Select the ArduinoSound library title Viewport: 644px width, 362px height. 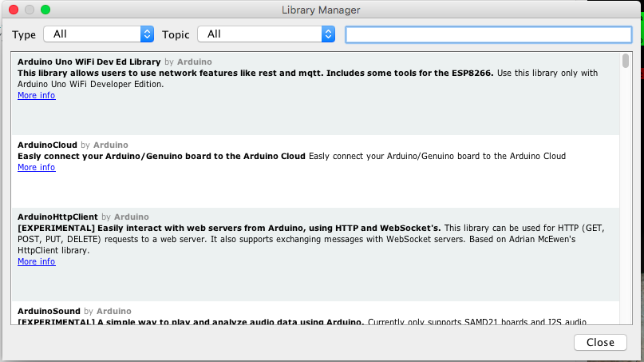pyautogui.click(x=49, y=312)
